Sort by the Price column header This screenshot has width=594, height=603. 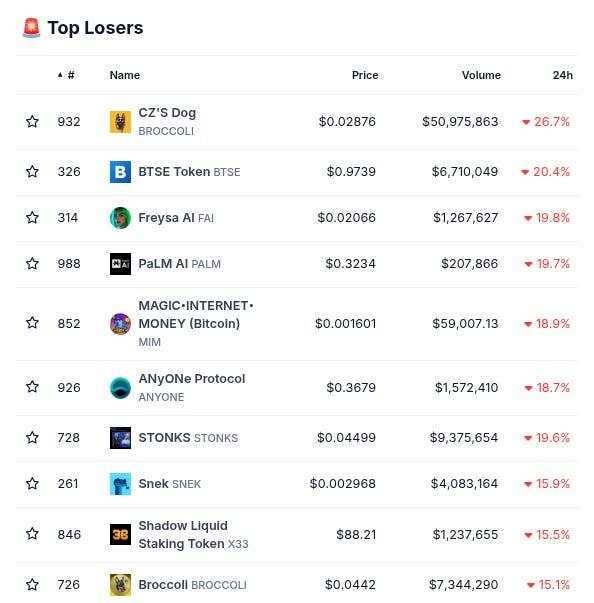(365, 75)
